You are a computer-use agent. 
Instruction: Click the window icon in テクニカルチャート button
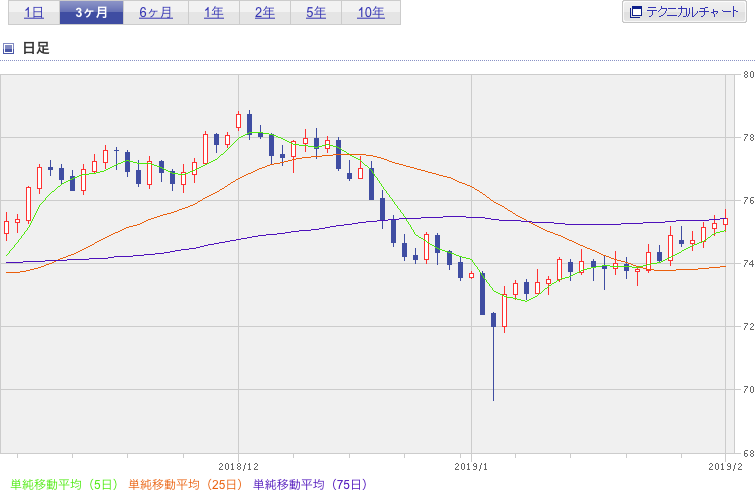pyautogui.click(x=636, y=12)
